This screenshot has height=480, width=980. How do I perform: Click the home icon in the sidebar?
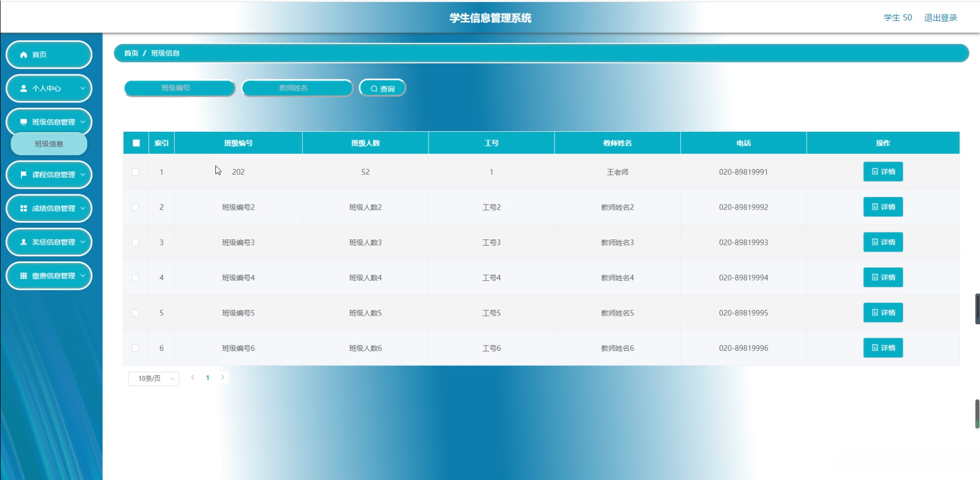24,54
